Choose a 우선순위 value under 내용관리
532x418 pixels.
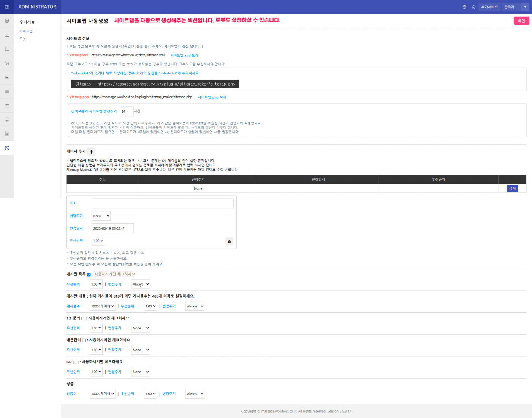tap(96, 350)
